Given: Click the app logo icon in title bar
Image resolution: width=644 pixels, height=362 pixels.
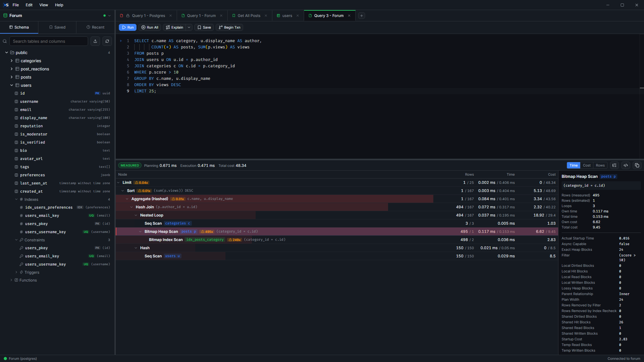Looking at the screenshot, I should [6, 5].
